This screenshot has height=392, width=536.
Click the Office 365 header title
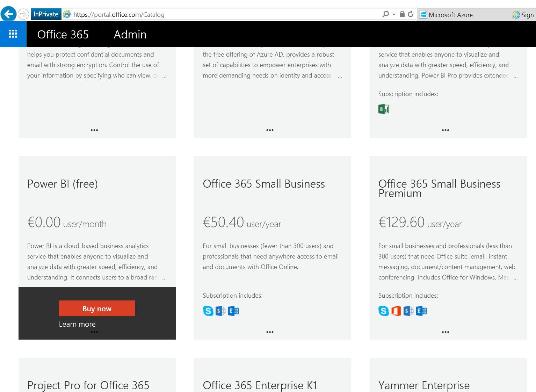[63, 34]
